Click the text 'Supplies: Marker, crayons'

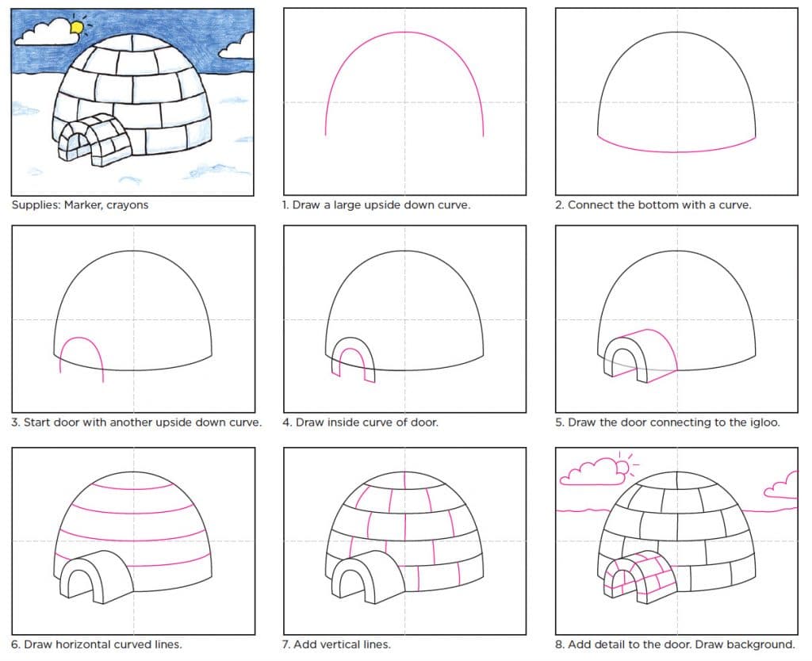tap(80, 205)
